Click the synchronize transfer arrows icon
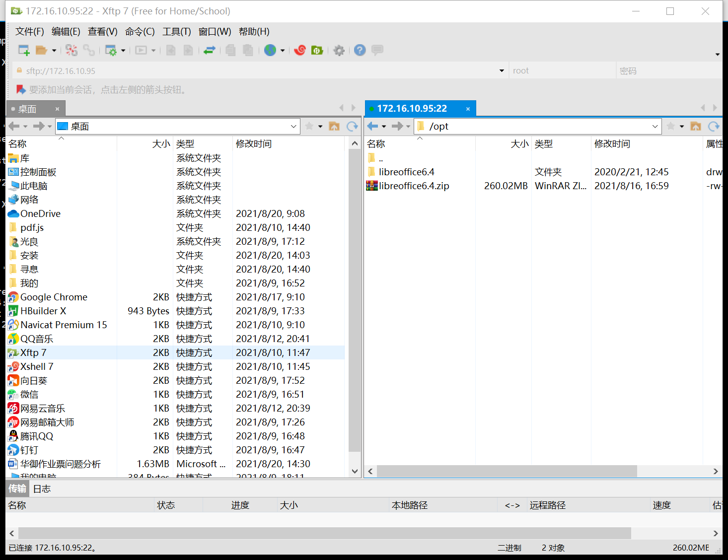Screen dimensions: 728x560 tap(210, 50)
